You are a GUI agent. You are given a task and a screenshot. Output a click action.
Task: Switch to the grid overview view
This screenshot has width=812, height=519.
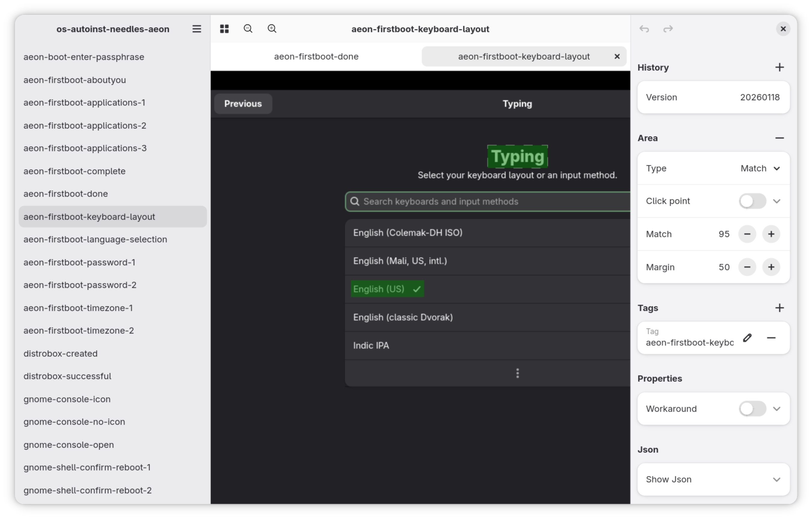224,29
